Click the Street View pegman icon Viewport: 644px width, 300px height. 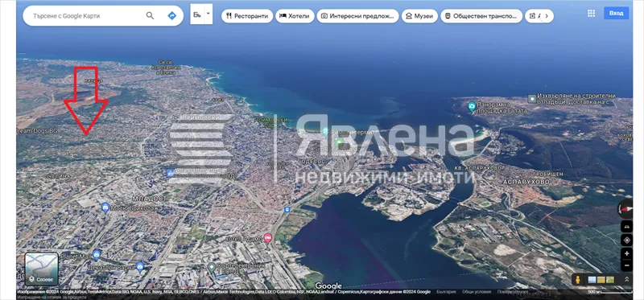tap(578, 279)
